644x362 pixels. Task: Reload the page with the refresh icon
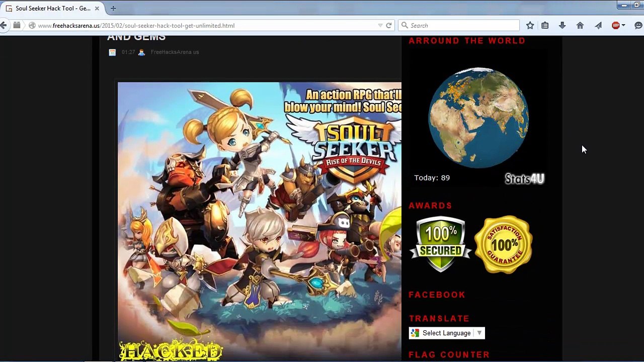388,26
